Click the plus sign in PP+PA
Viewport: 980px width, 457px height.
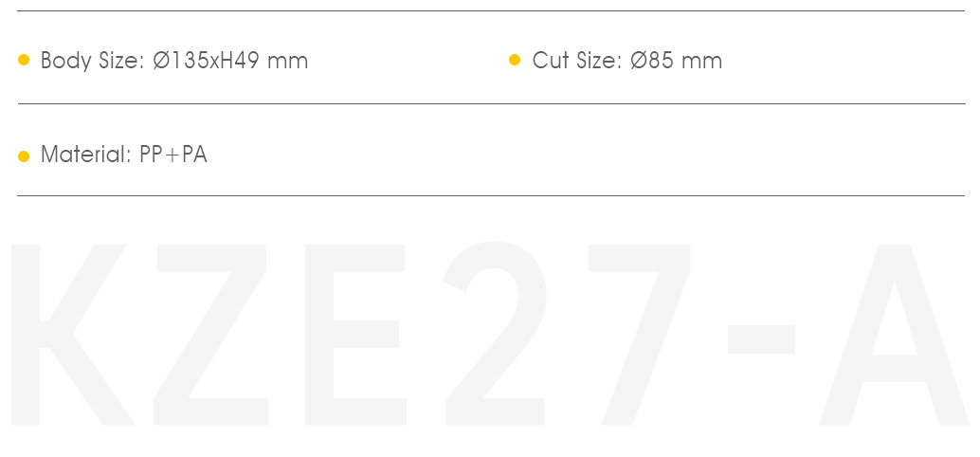click(173, 155)
